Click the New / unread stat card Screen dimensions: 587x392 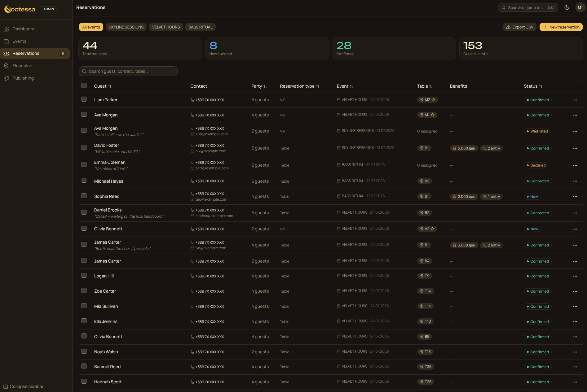[x=267, y=49]
